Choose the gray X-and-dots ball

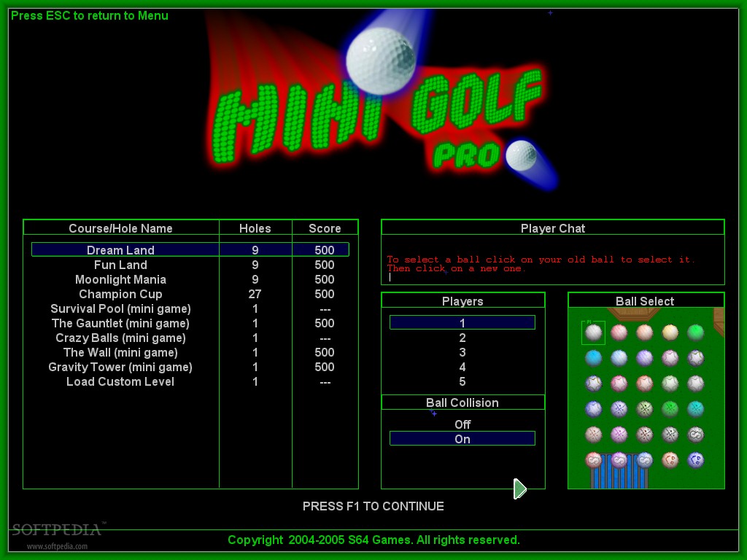[670, 435]
